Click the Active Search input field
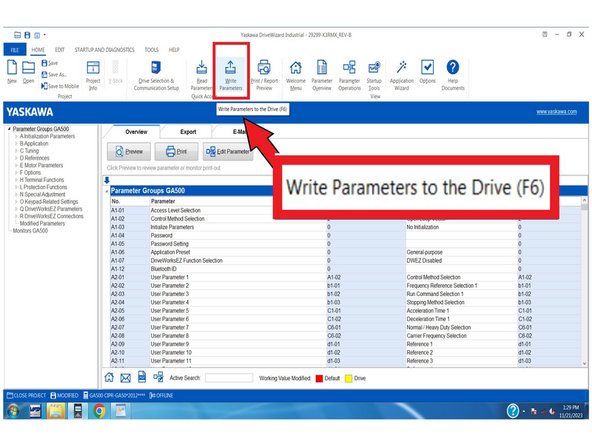The height and width of the screenshot is (444, 592). point(229,378)
